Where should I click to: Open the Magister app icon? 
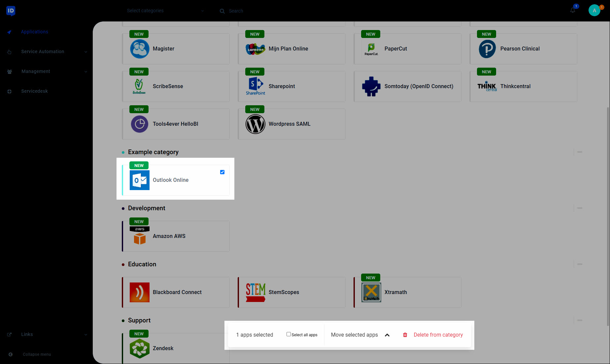coord(140,49)
